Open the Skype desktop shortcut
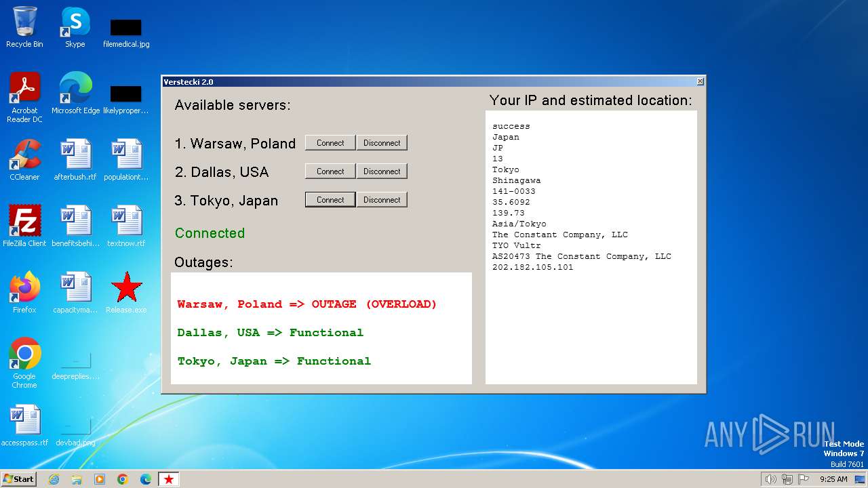 (75, 27)
